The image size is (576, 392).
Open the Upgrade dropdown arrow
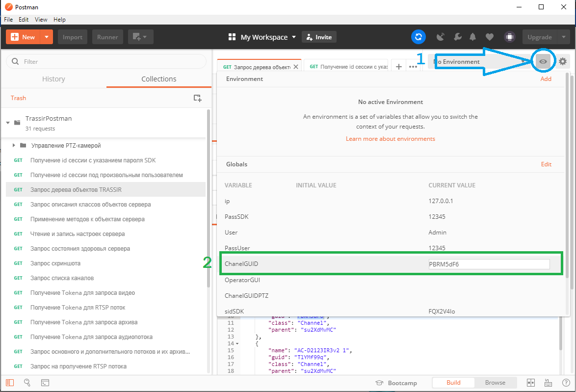tap(564, 37)
